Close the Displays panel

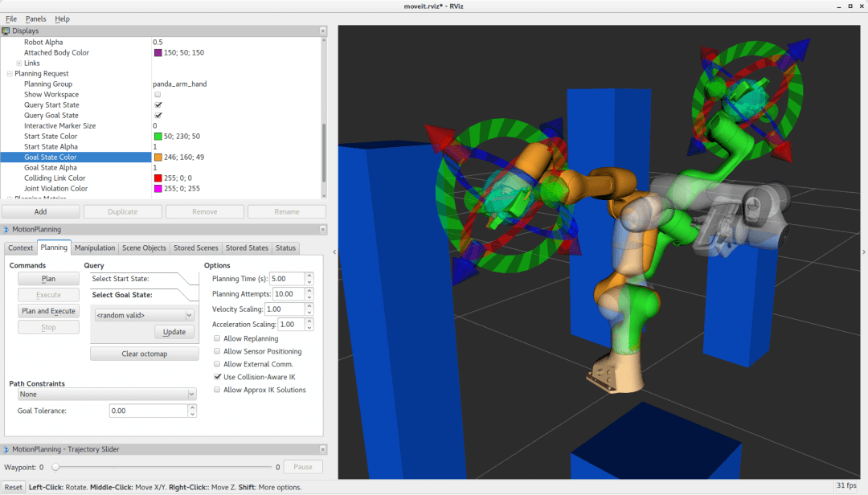(323, 31)
